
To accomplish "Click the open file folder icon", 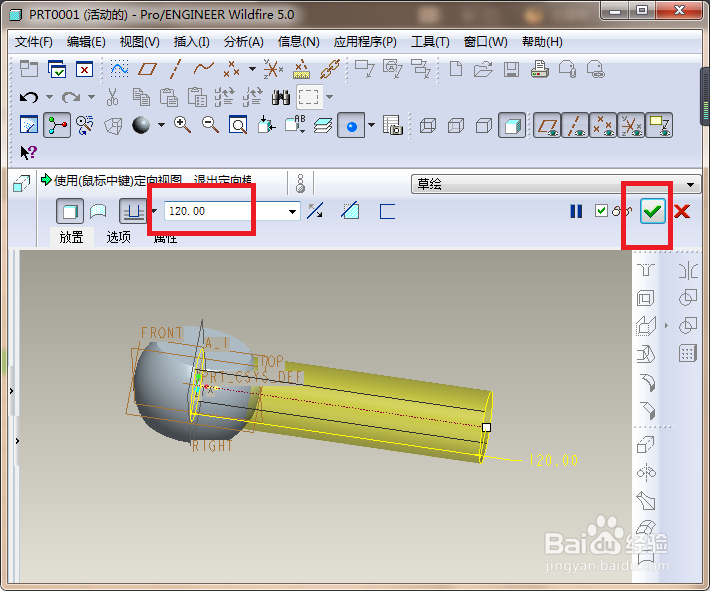I will pos(484,69).
